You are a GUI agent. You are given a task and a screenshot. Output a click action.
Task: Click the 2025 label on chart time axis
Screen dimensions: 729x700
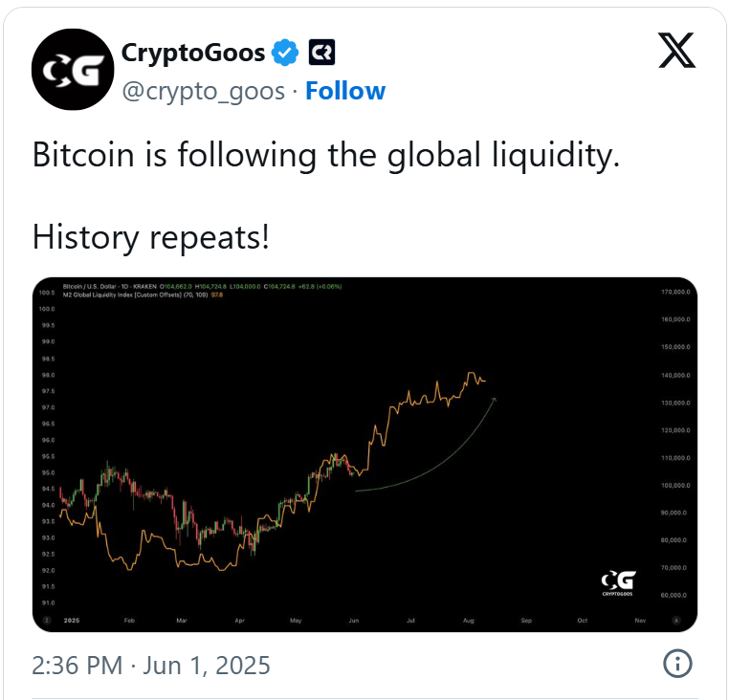tap(70, 620)
